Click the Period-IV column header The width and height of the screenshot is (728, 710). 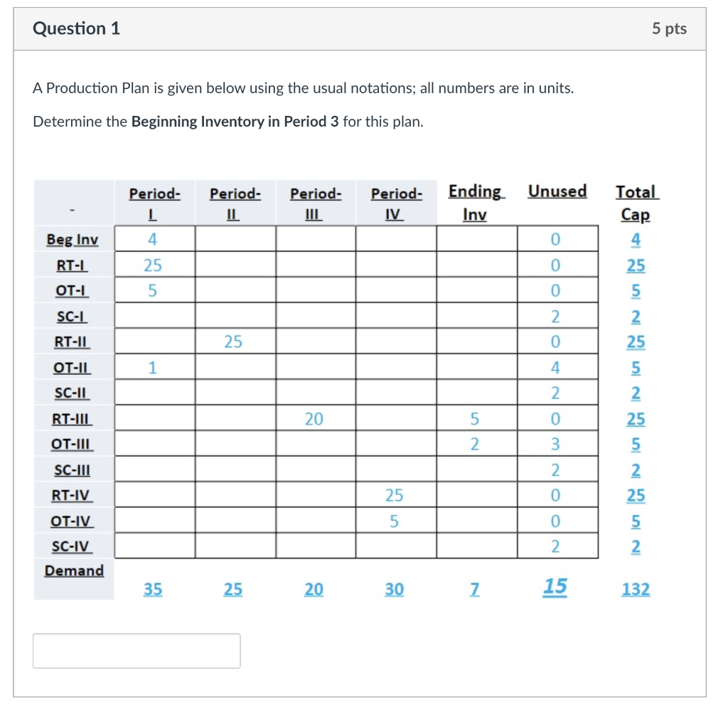(x=395, y=203)
